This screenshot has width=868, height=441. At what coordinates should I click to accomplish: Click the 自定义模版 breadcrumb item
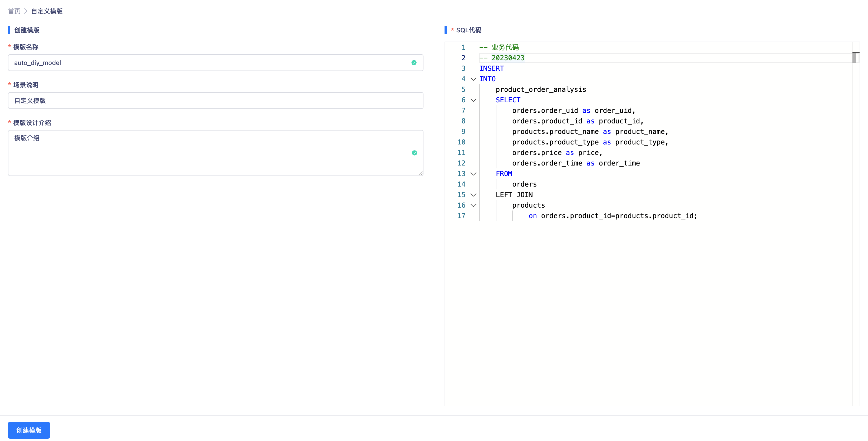click(x=47, y=11)
